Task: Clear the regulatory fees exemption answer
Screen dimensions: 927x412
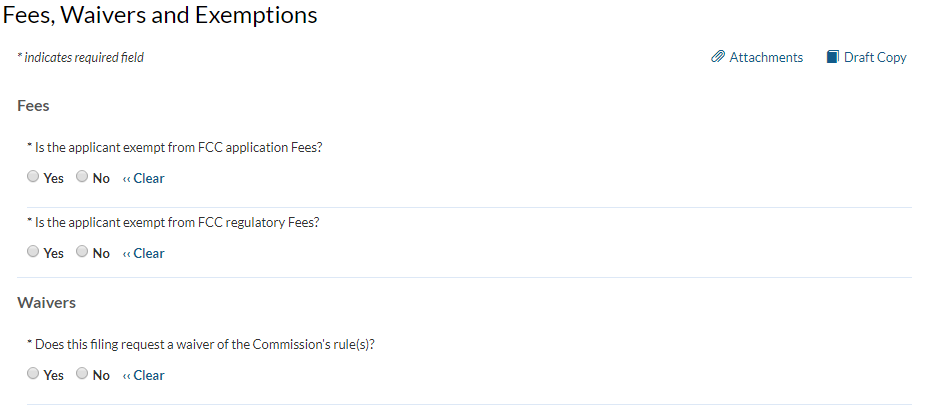Action: [144, 254]
